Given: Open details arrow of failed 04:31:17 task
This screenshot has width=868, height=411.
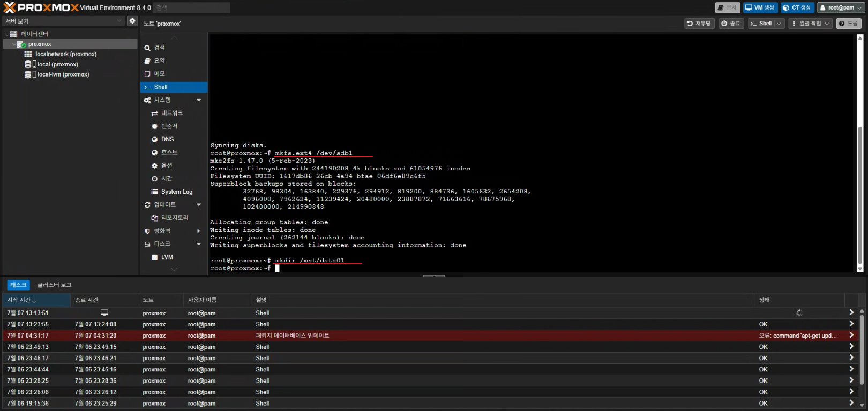Looking at the screenshot, I should (x=851, y=336).
